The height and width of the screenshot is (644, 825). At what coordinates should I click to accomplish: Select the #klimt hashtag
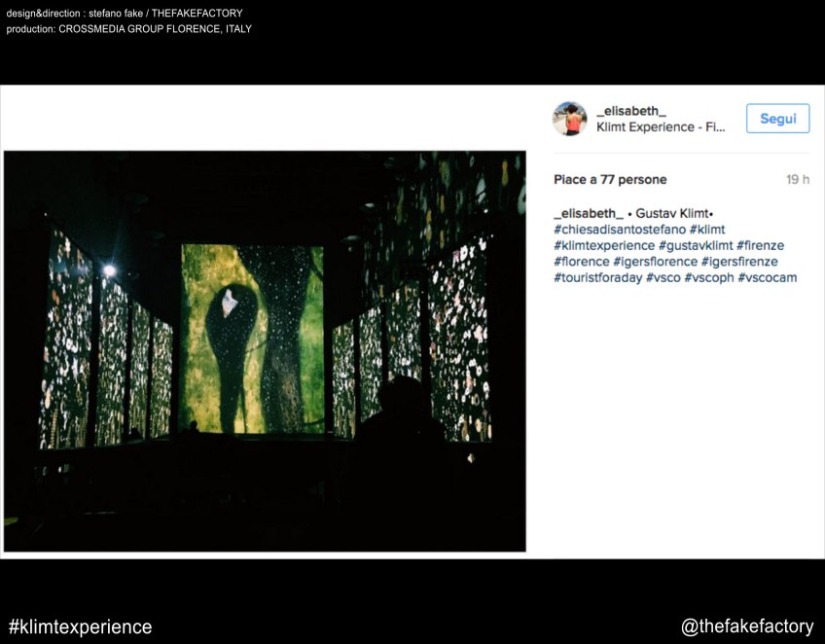point(707,230)
